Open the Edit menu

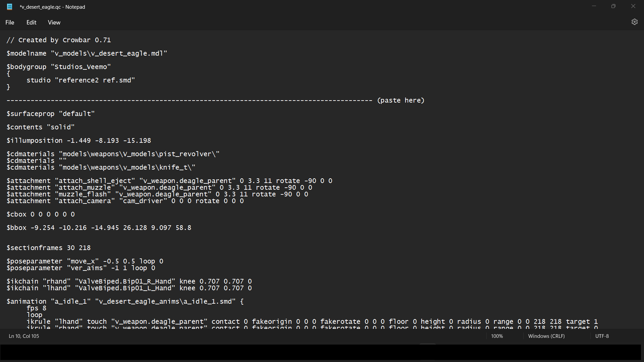coord(31,22)
